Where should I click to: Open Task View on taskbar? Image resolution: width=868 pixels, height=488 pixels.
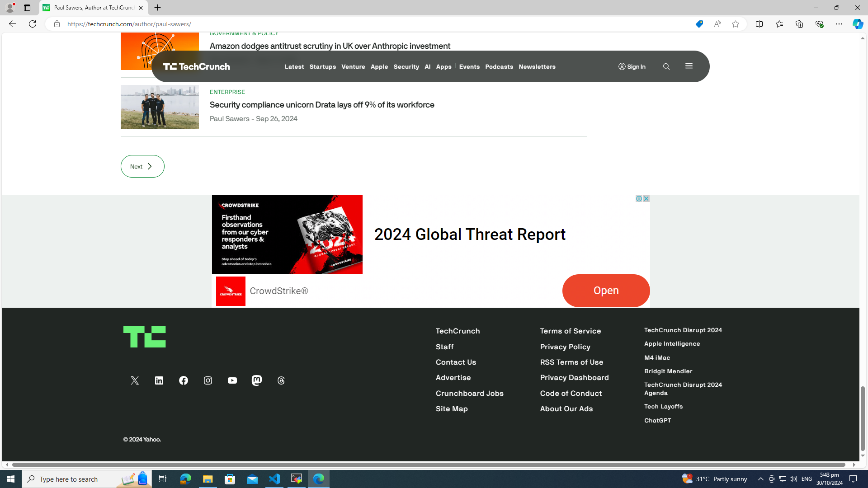[163, 479]
